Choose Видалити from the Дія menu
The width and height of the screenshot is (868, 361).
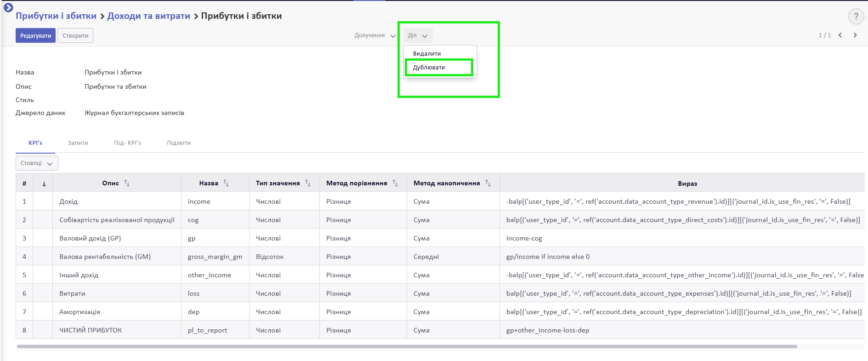click(x=440, y=53)
